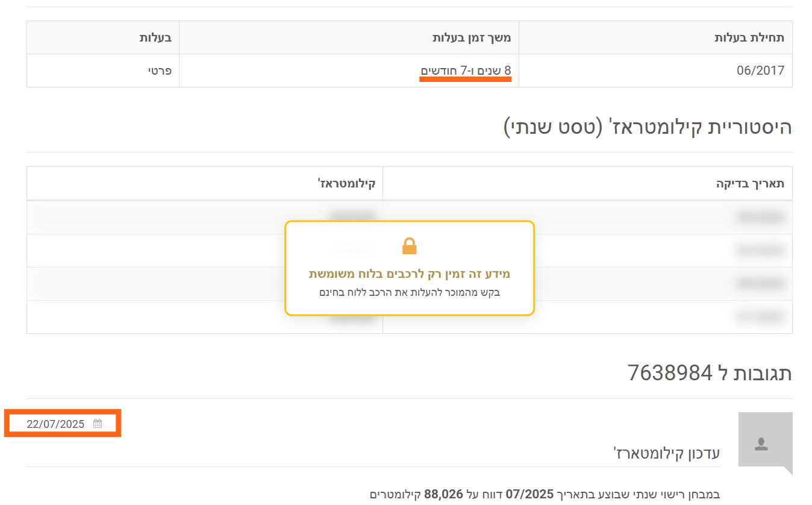Screen dimensions: 812x505
Task: Click the 22/07/2025 comment date
Action: click(x=55, y=424)
